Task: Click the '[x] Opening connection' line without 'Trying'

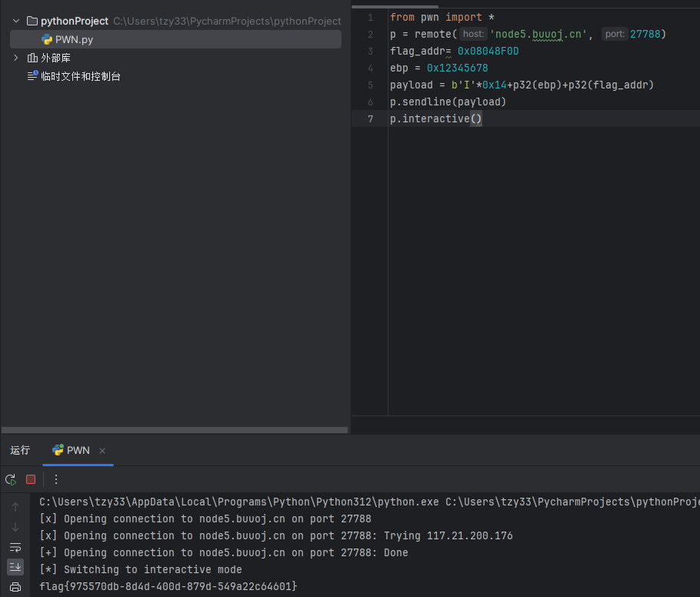Action: (x=205, y=519)
